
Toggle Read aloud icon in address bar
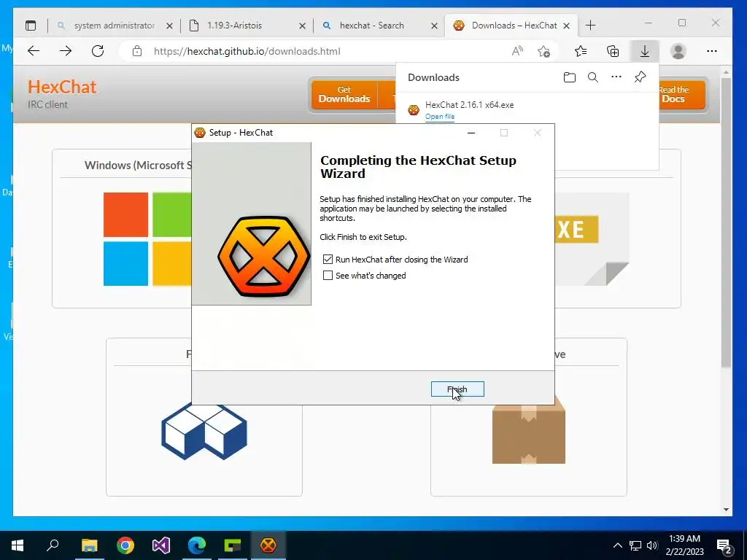tap(517, 51)
